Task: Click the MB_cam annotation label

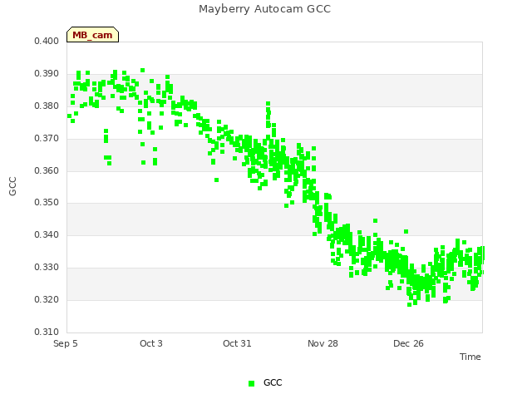Action: pos(92,35)
